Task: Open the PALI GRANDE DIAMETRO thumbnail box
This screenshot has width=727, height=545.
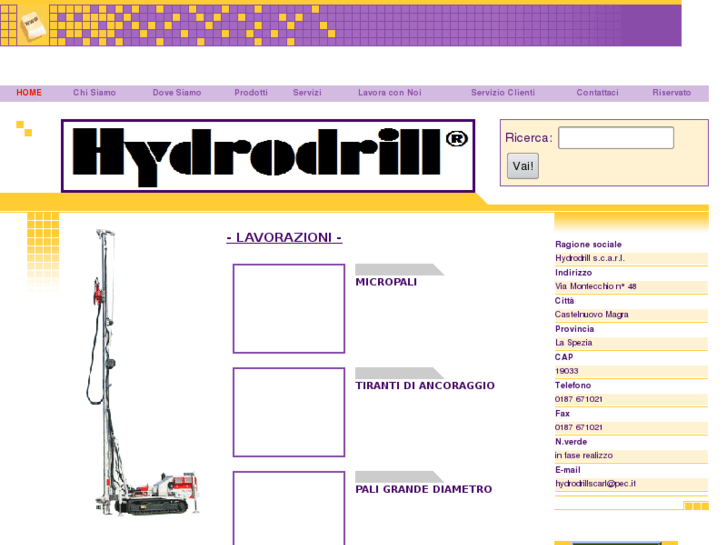Action: pos(289,508)
